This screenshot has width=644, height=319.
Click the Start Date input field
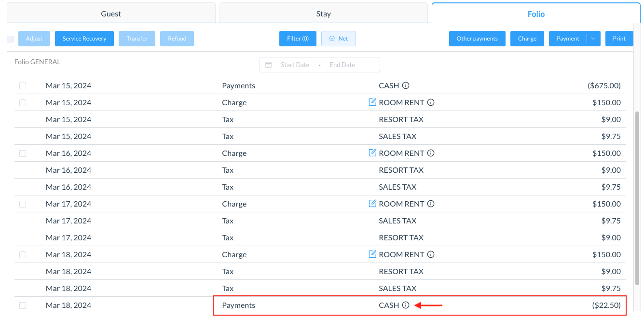pos(295,65)
